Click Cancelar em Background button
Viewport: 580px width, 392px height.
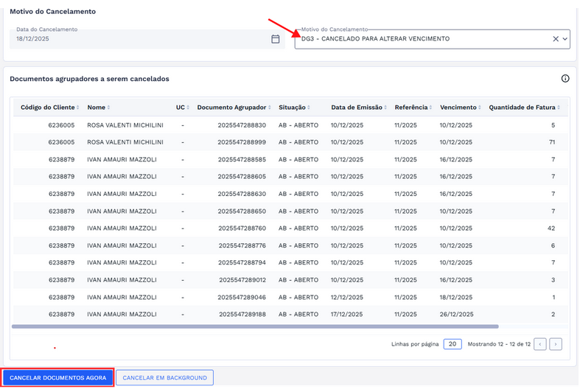click(164, 378)
